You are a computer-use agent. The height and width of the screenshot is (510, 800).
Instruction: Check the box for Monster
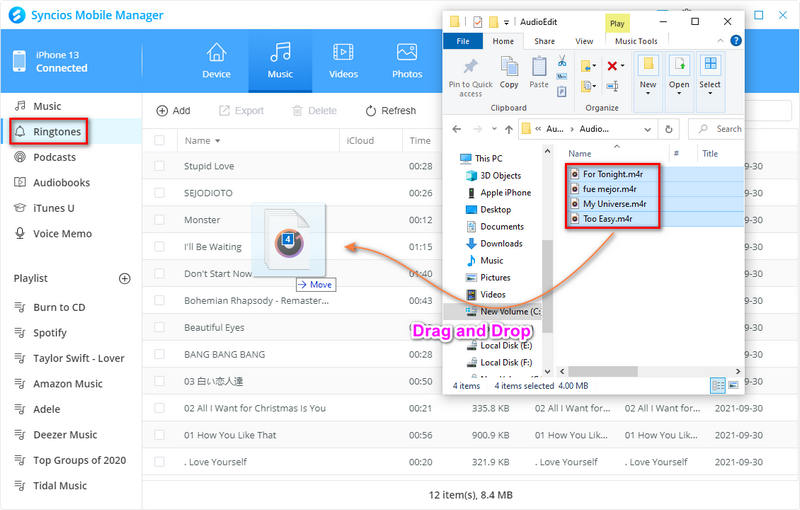click(159, 220)
